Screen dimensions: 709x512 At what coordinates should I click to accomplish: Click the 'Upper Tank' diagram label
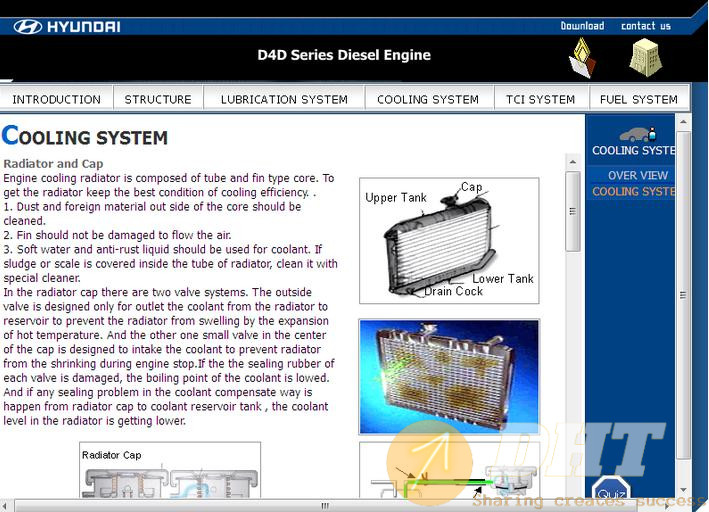pos(396,198)
